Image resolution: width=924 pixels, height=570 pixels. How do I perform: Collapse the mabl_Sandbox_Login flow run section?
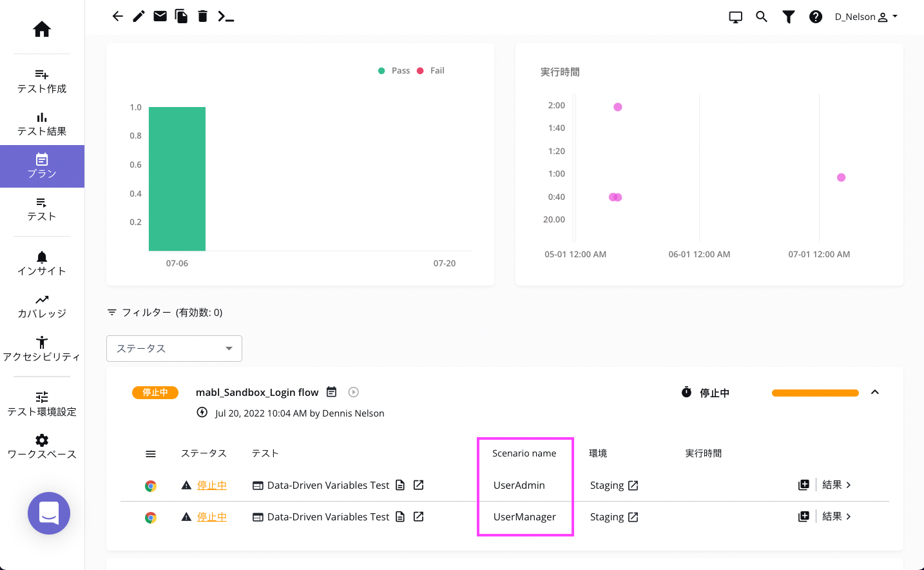874,392
